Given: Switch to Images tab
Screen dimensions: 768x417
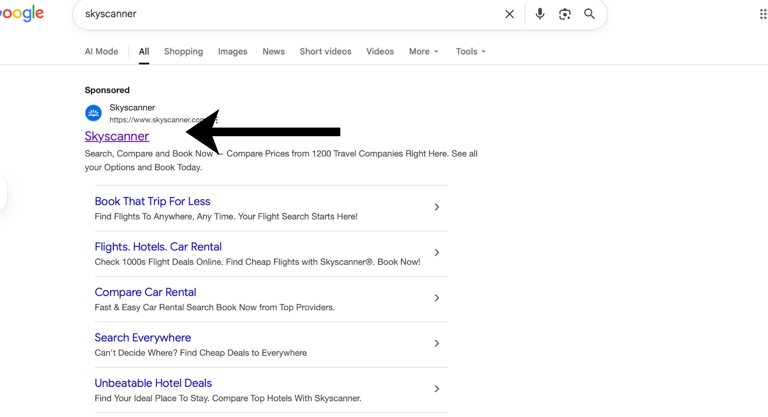Looking at the screenshot, I should coord(233,51).
